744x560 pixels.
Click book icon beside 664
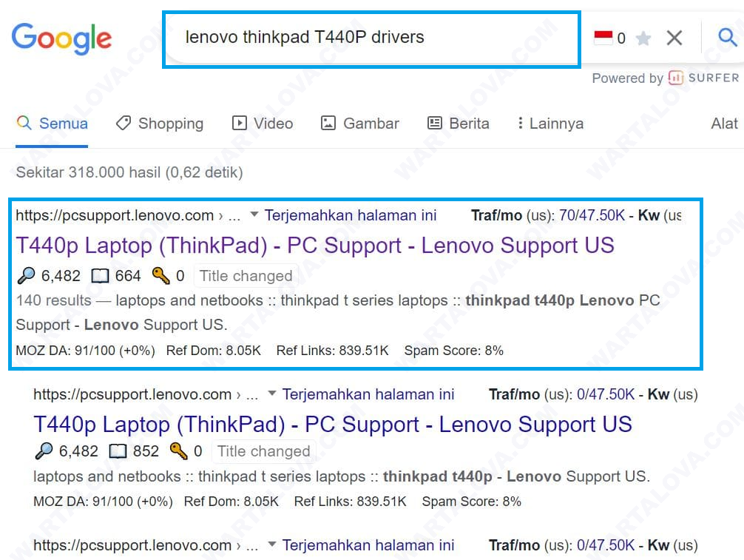pos(100,276)
